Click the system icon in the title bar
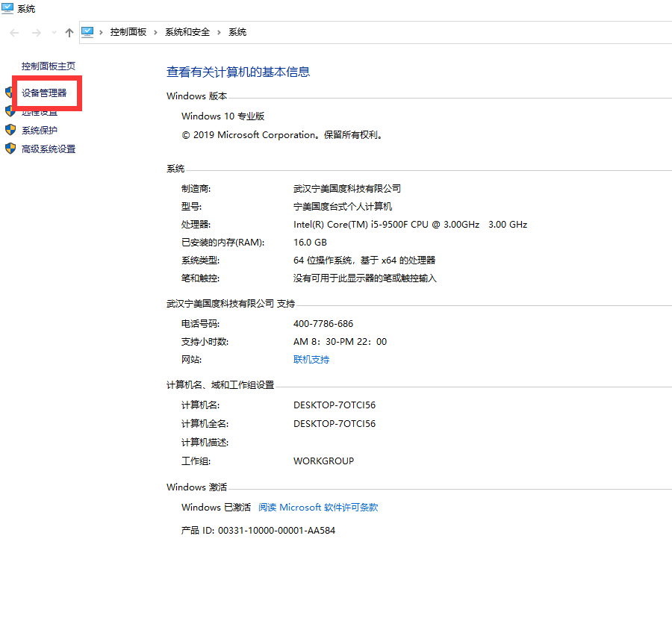The image size is (672, 627). (x=7, y=8)
